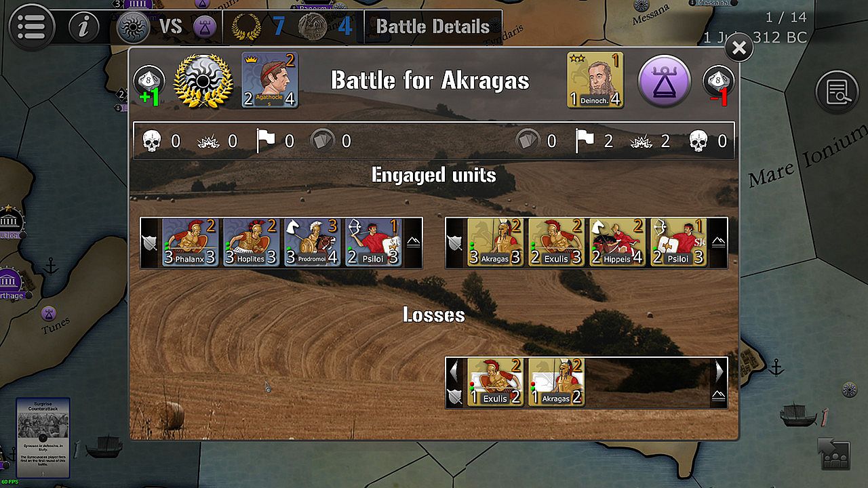
Task: Toggle the shield filter on losses panel
Action: (455, 396)
